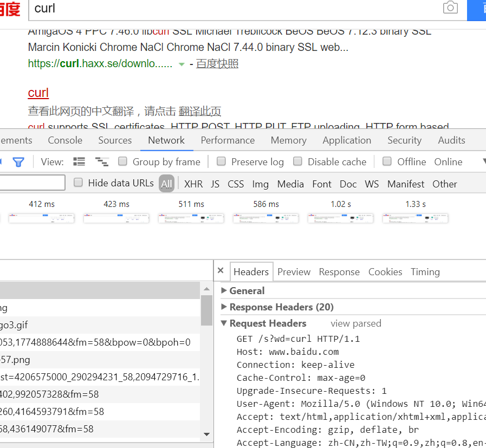
Task: Filter requests by XHR
Action: pyautogui.click(x=193, y=184)
